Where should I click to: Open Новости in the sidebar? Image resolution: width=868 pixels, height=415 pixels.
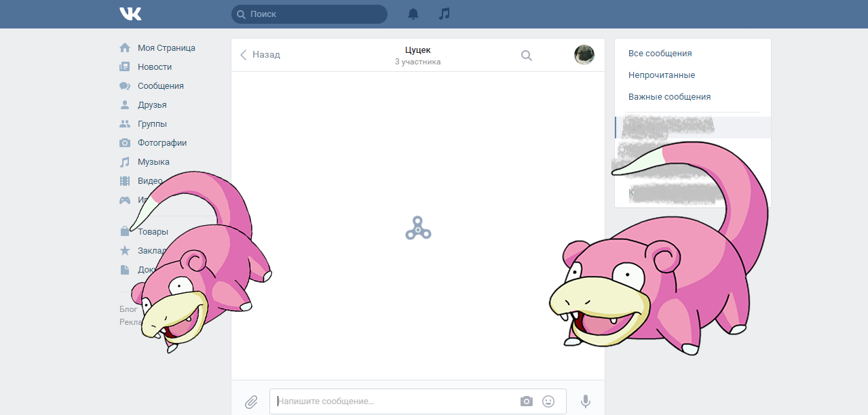click(x=154, y=67)
